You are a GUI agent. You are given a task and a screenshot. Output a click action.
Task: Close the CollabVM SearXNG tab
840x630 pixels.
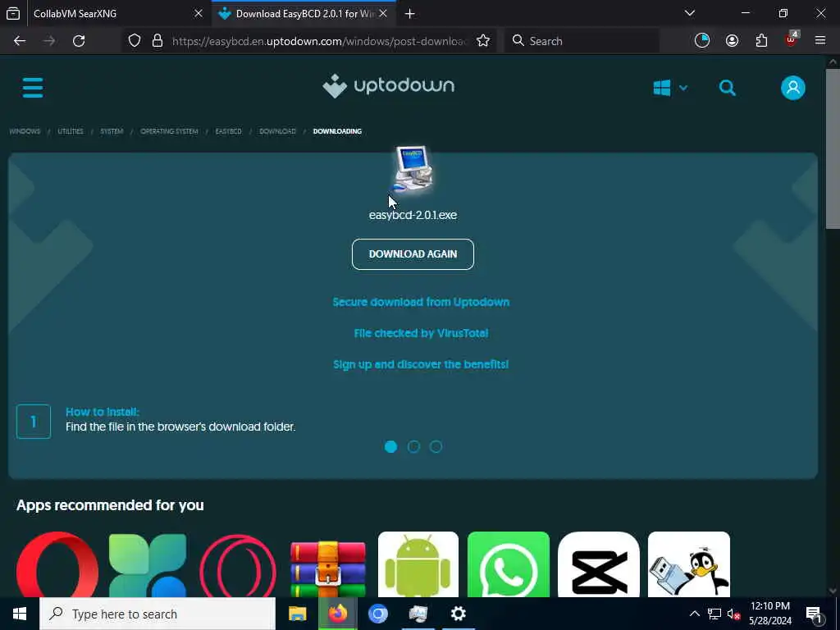199,13
